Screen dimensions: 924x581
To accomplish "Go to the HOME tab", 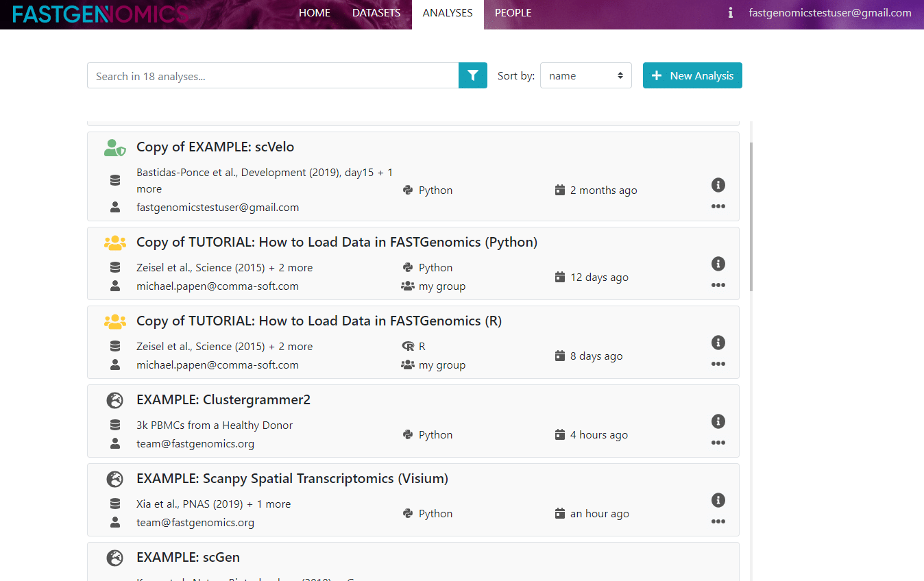I will (x=315, y=13).
